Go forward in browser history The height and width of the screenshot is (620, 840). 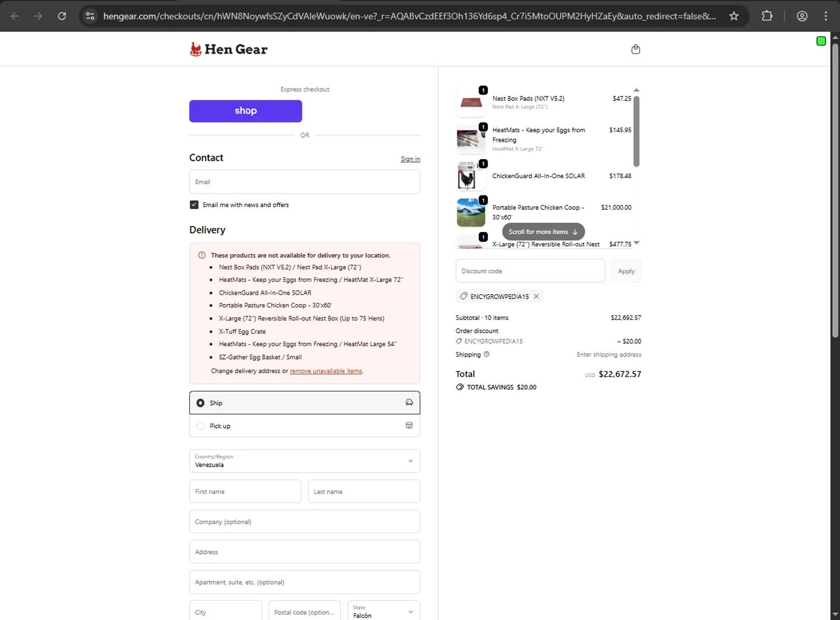click(x=38, y=16)
